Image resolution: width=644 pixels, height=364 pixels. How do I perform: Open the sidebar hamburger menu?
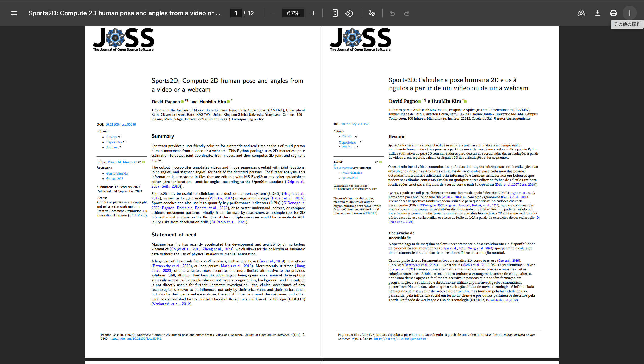[14, 13]
